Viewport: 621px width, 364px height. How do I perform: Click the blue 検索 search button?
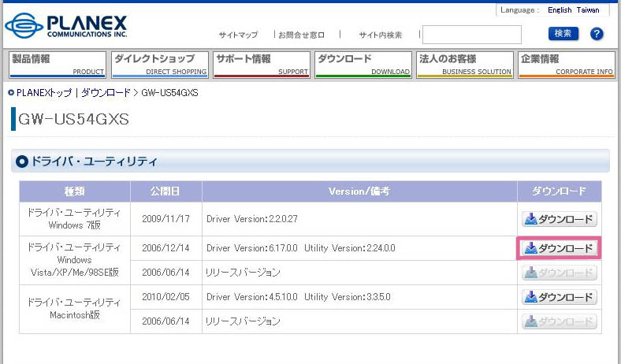point(563,34)
